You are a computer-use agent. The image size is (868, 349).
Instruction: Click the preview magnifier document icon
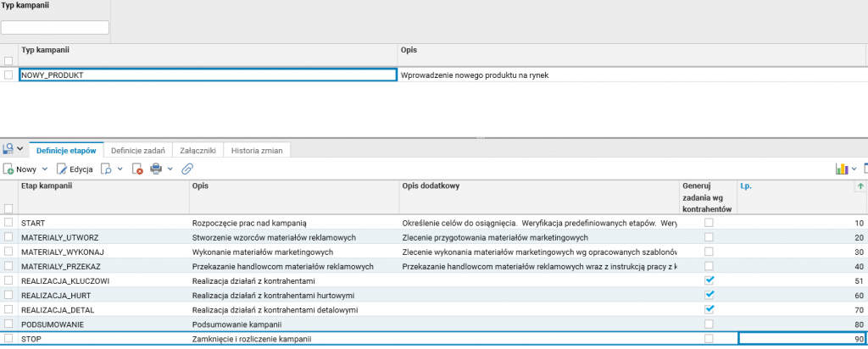[107, 169]
